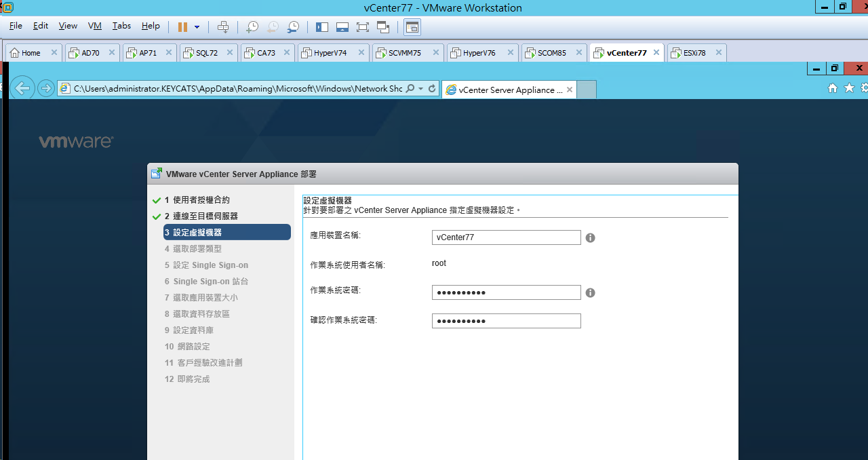Go forward in Internet Explorer

46,88
